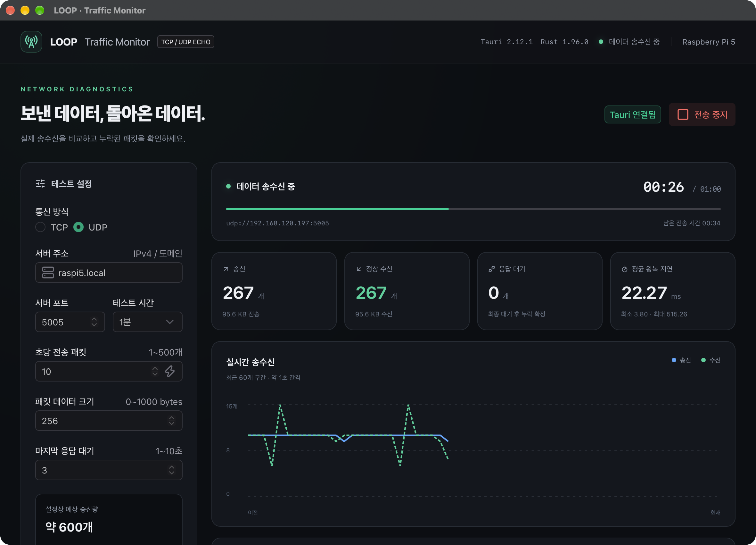
Task: Click the Tauri 연결됨 badge
Action: coord(633,114)
